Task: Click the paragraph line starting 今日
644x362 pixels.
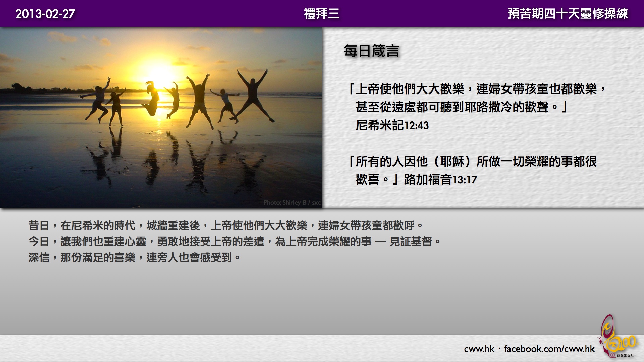Action: [234, 242]
